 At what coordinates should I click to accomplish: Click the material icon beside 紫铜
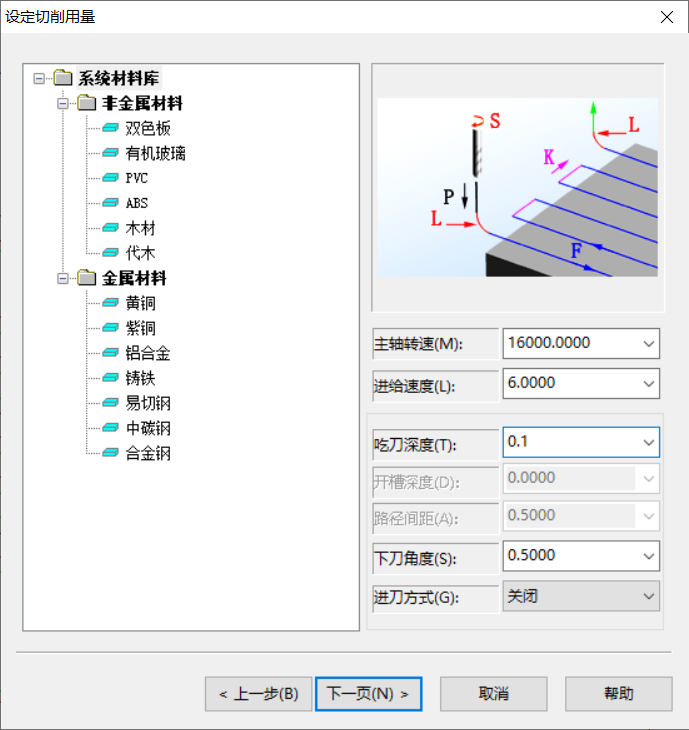click(x=110, y=328)
